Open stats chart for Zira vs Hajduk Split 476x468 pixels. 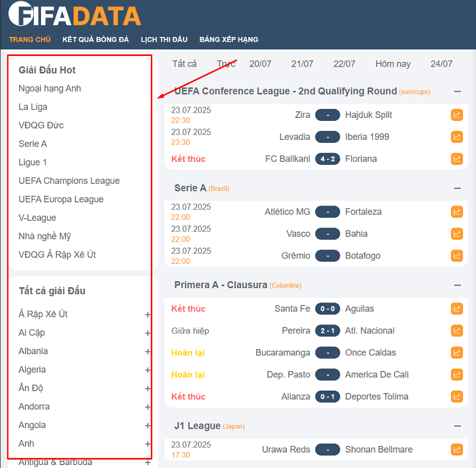pos(456,115)
